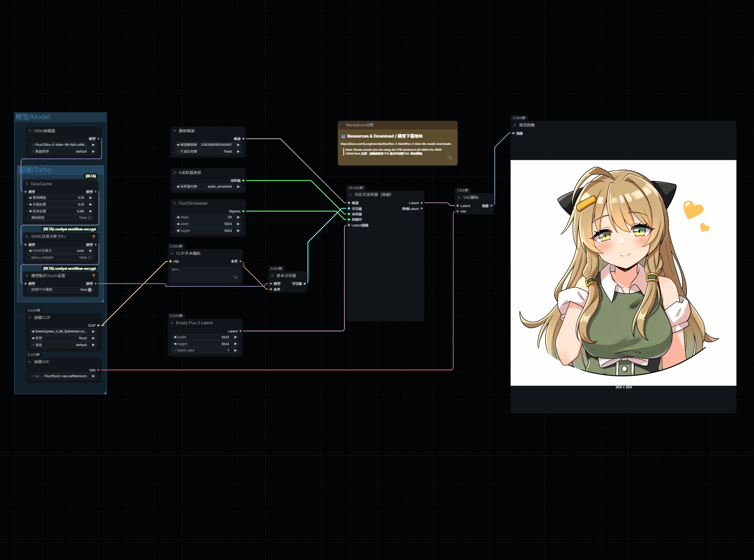Click the sparkle icon in CLIP文本编码 prompt box
The height and width of the screenshot is (560, 754).
pyautogui.click(x=235, y=277)
